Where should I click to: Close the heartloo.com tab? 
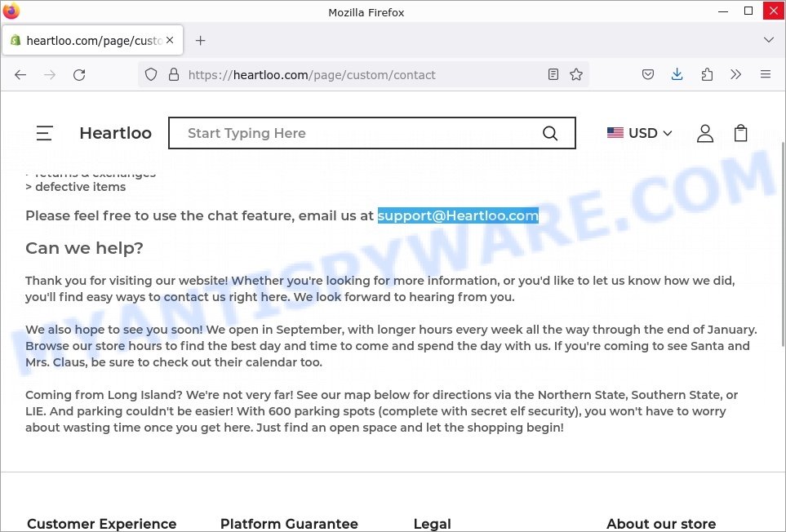170,40
